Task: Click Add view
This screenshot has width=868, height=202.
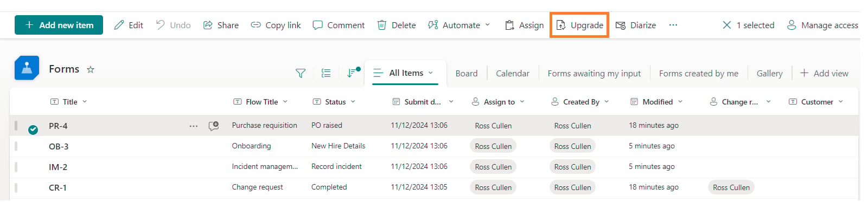Action: 824,74
